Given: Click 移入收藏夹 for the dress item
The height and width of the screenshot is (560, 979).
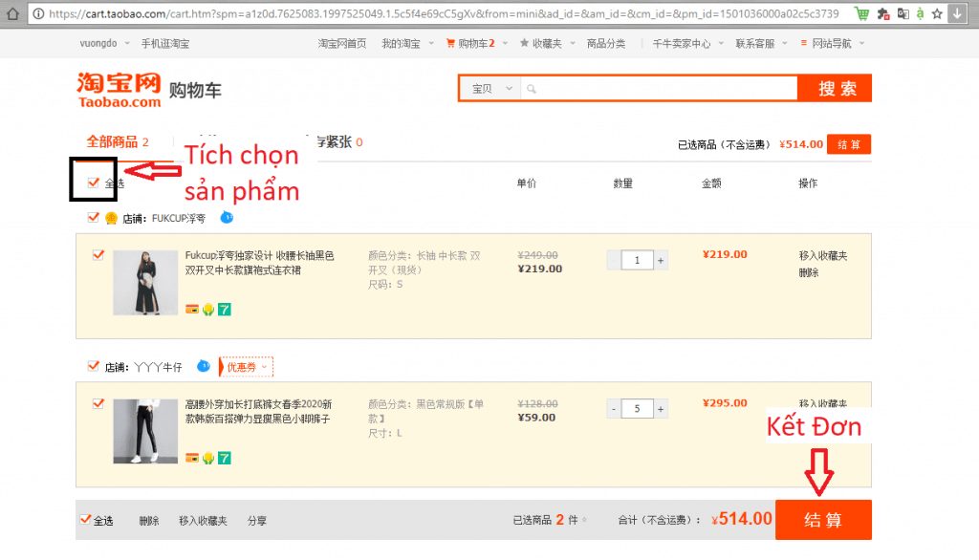Looking at the screenshot, I should [823, 255].
